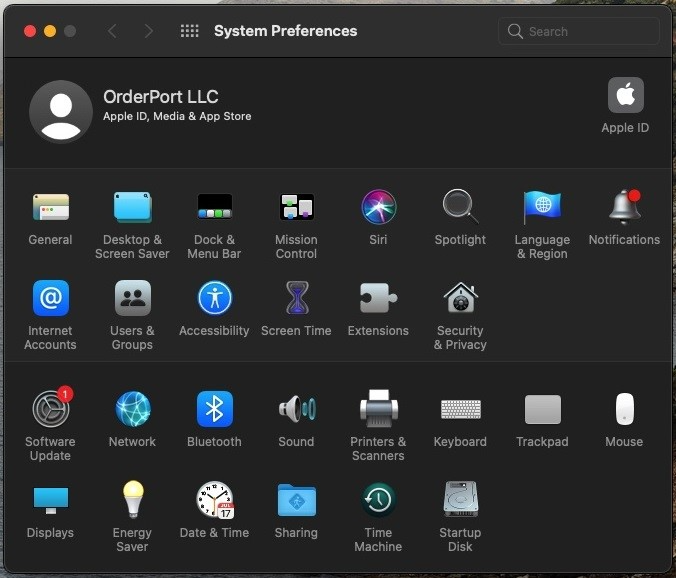Open Sound preferences
Viewport: 676px width, 578px height.
pyautogui.click(x=297, y=409)
